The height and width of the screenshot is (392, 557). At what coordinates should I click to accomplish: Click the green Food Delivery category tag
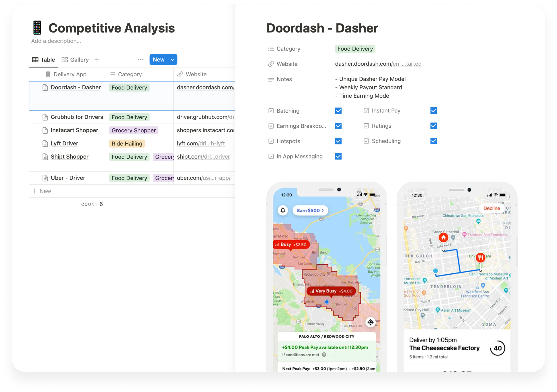355,49
